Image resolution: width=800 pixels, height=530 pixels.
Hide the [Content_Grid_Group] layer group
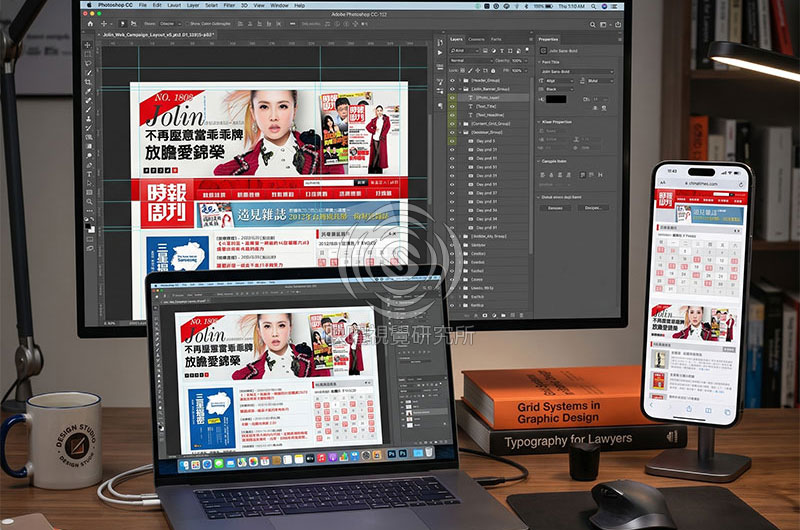coord(452,123)
